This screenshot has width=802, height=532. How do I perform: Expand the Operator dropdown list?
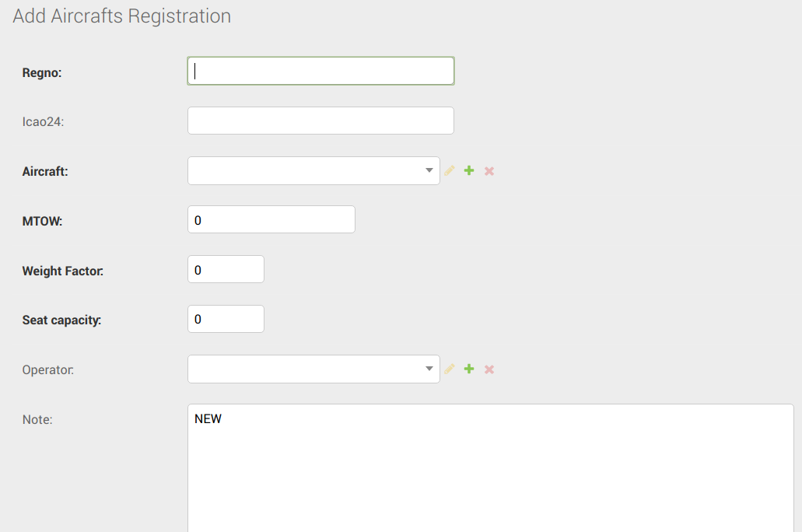313,369
